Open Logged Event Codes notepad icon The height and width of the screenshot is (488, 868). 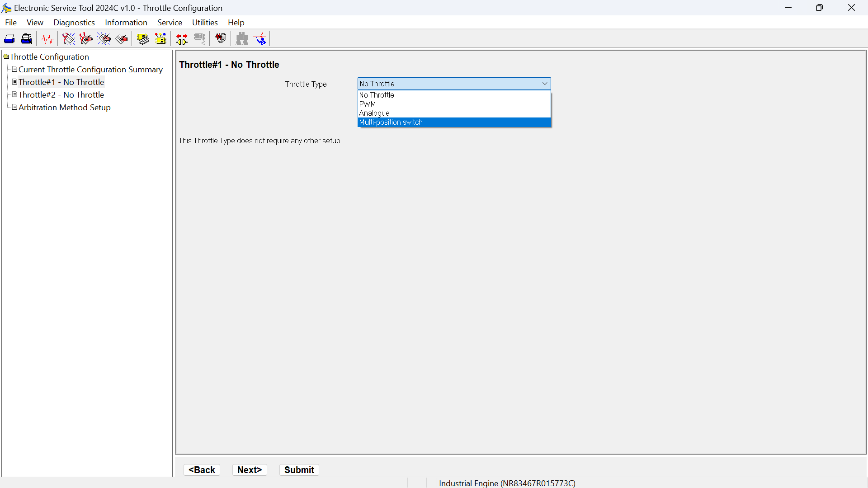click(x=122, y=39)
